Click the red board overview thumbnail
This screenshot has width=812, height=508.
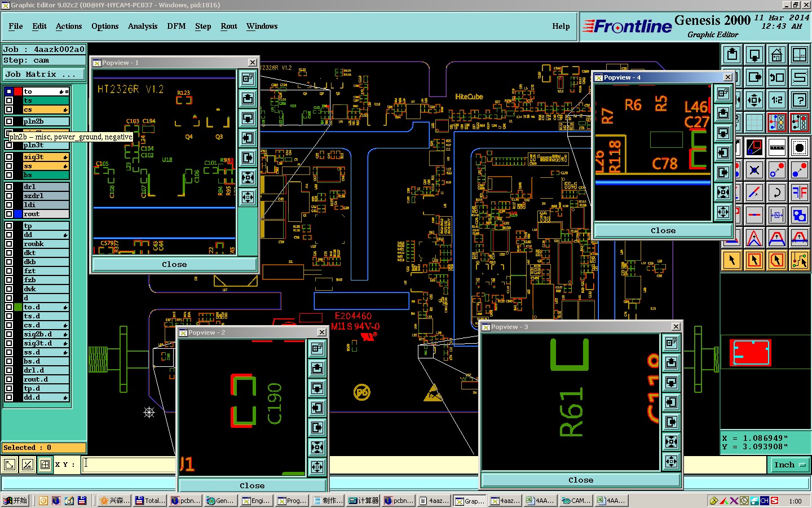(750, 353)
